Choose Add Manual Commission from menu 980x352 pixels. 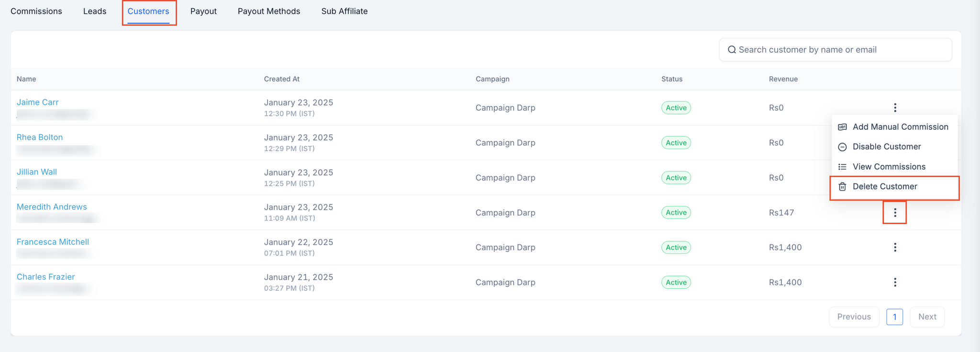(x=895, y=127)
